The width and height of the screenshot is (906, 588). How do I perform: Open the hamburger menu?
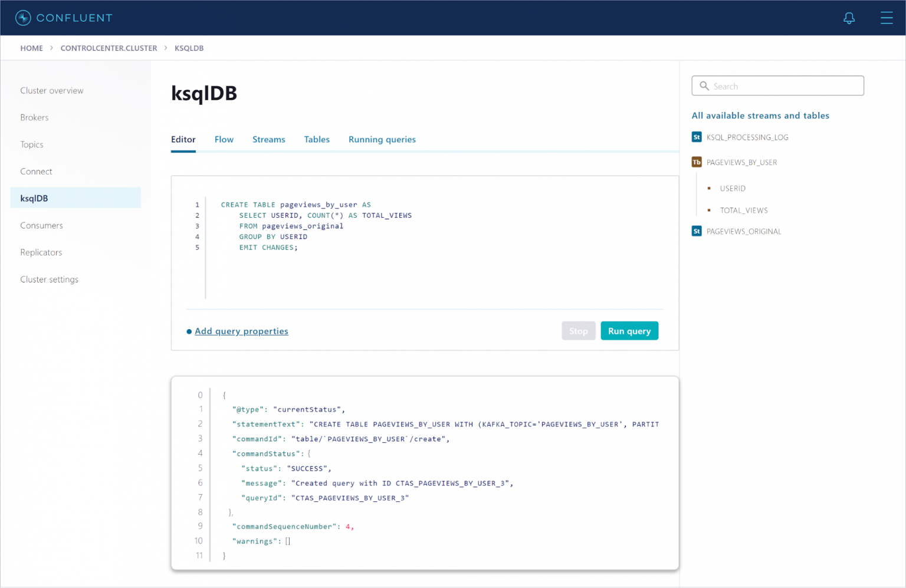886,18
